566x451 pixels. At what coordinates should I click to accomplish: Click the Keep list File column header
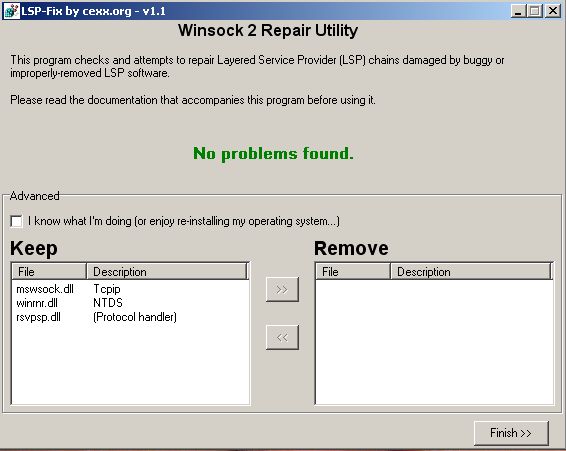click(49, 272)
